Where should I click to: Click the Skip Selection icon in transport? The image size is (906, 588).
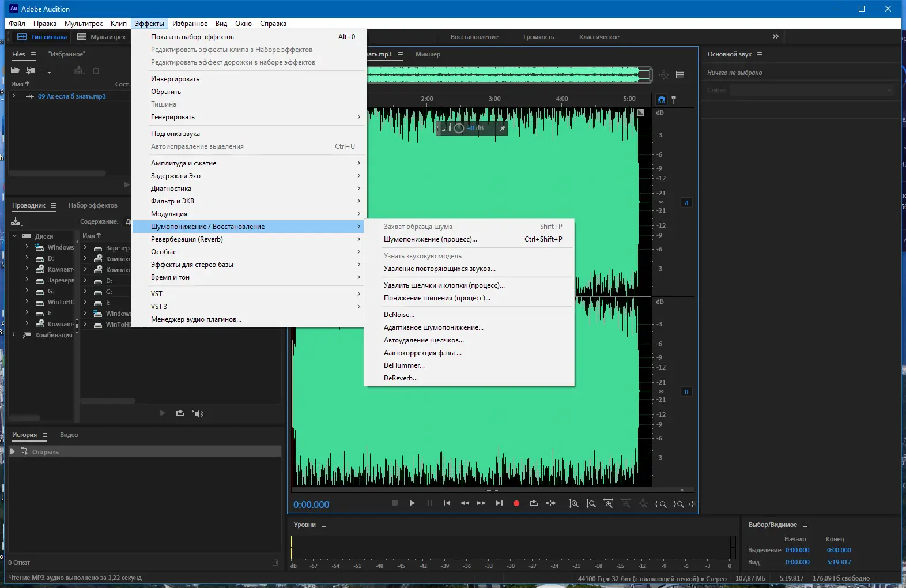coord(551,503)
